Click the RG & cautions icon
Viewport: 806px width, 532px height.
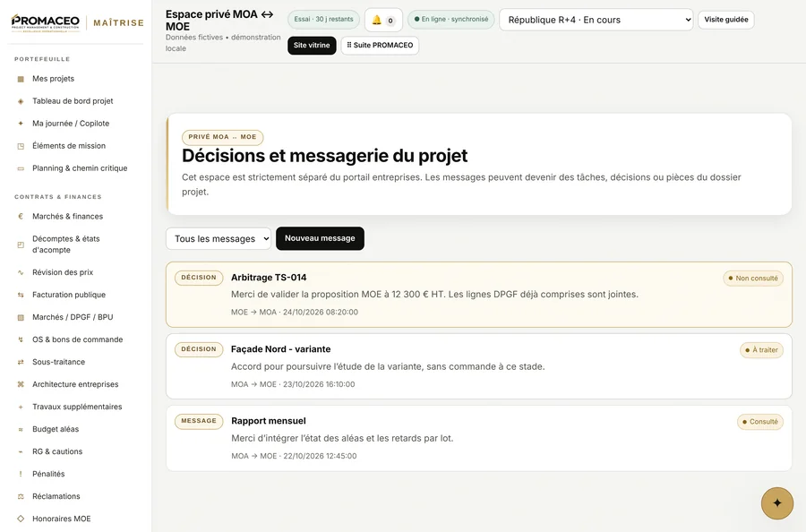coord(21,451)
